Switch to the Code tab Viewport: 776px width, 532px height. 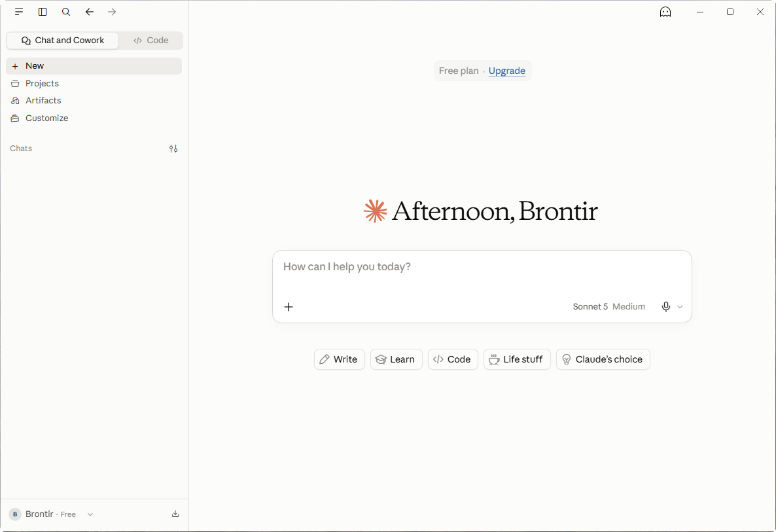click(151, 41)
